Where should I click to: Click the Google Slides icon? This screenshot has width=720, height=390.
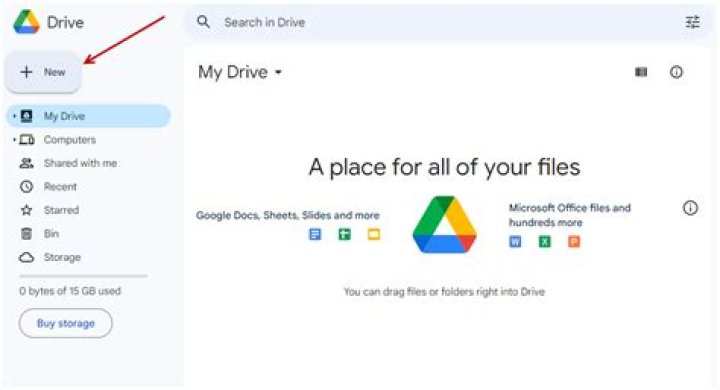(x=374, y=234)
